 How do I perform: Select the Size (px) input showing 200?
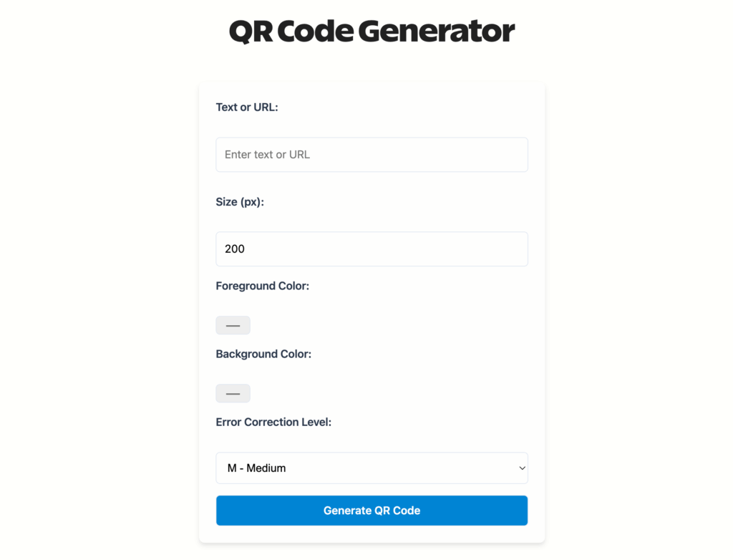click(372, 248)
